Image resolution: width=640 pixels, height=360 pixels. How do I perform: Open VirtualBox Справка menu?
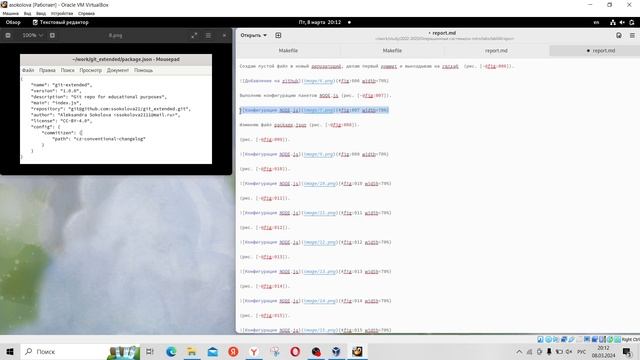[86, 13]
